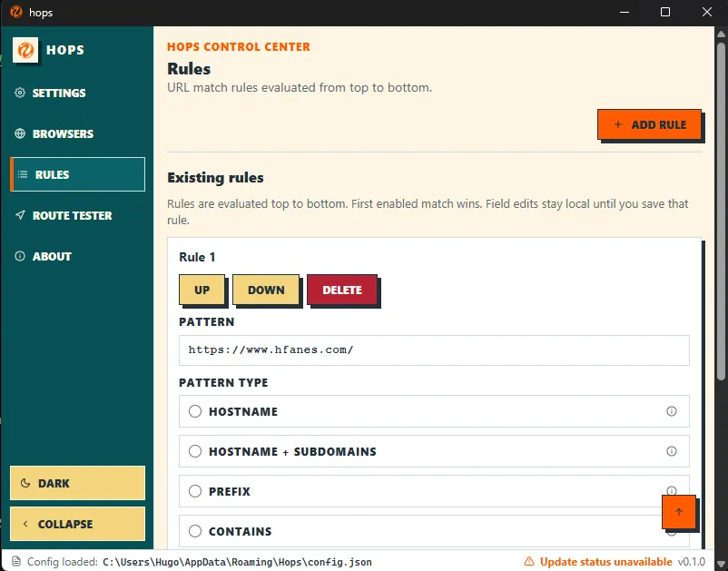
Task: Open the Settings section
Action: [77, 93]
